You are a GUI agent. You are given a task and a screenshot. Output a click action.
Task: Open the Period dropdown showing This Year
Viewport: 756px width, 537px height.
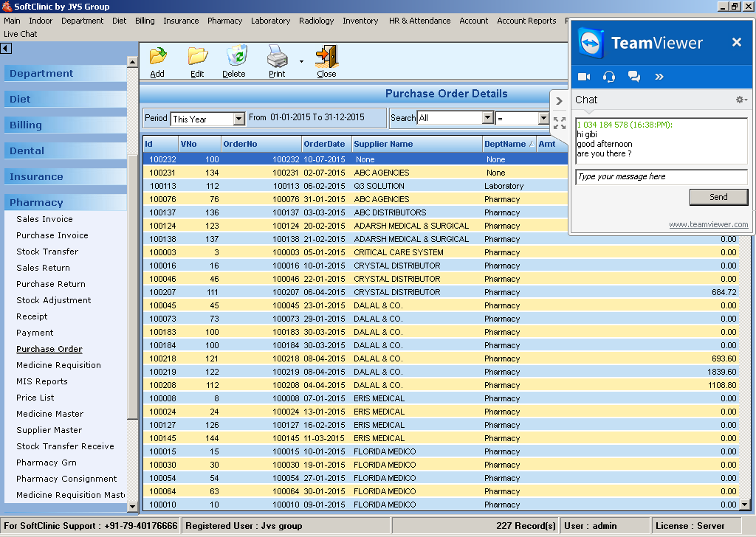pos(238,119)
